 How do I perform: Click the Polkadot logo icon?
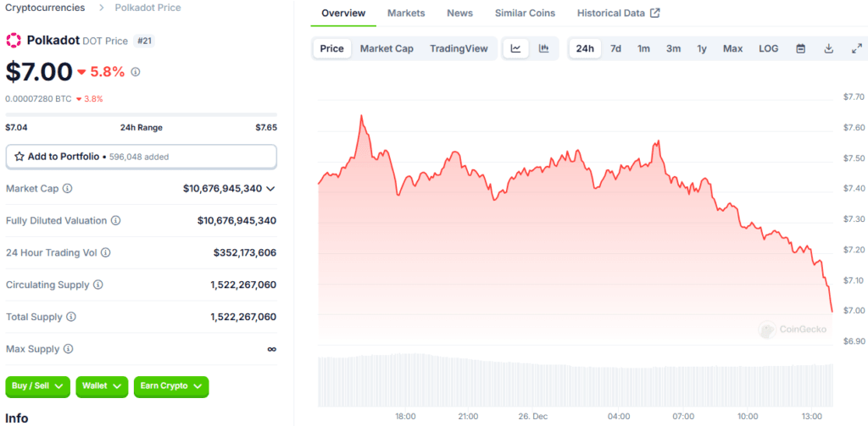point(14,41)
